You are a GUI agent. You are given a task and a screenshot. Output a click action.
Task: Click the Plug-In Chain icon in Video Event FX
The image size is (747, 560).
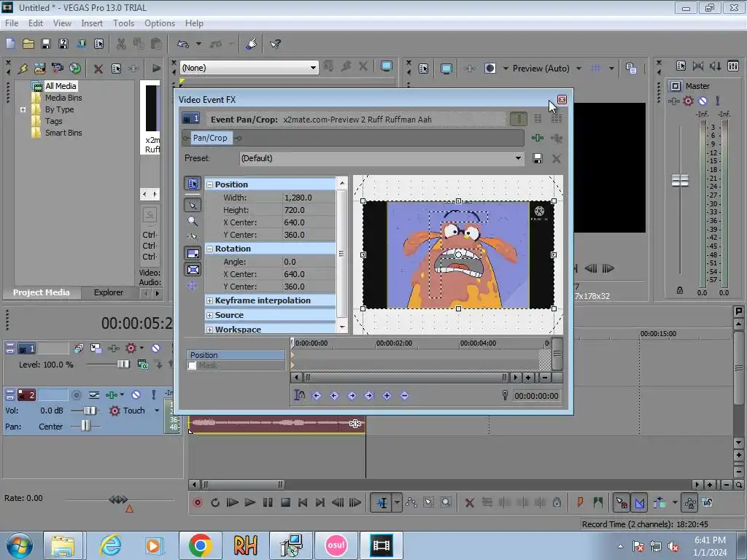click(x=538, y=138)
